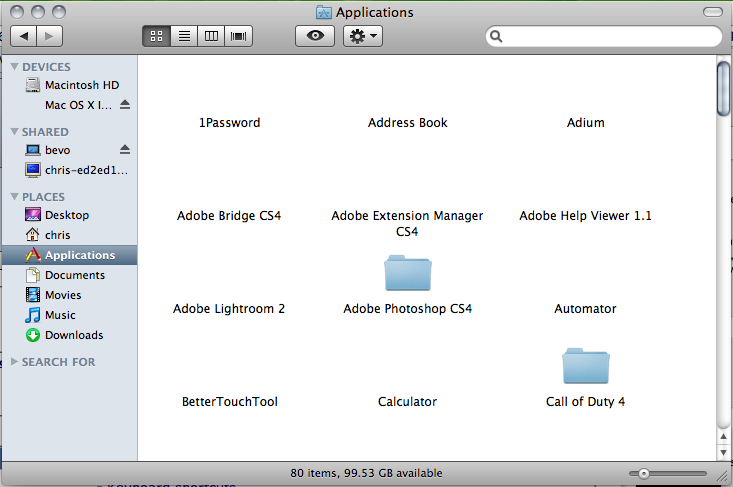Image resolution: width=733 pixels, height=487 pixels.
Task: Open Documents in the sidebar
Action: tap(70, 275)
